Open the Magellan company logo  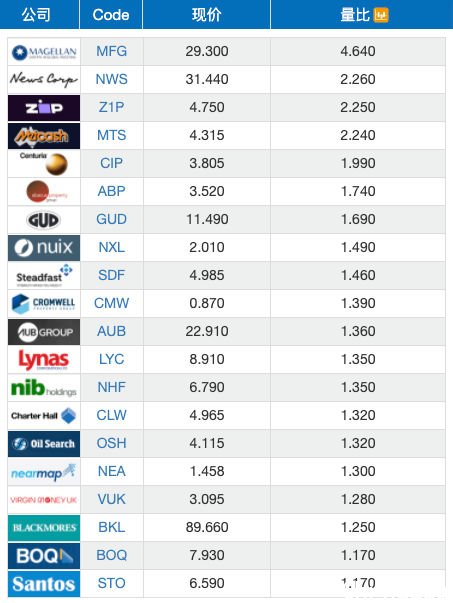click(44, 52)
